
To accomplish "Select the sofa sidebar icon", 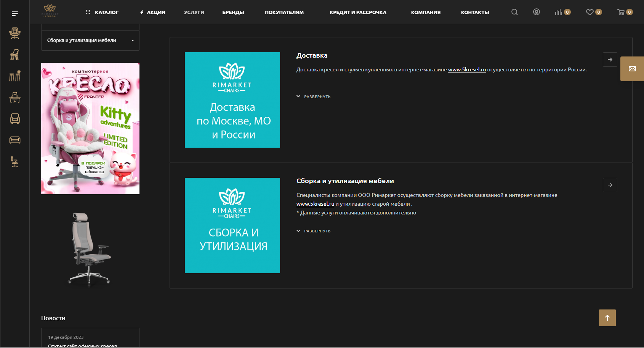I will [x=15, y=140].
